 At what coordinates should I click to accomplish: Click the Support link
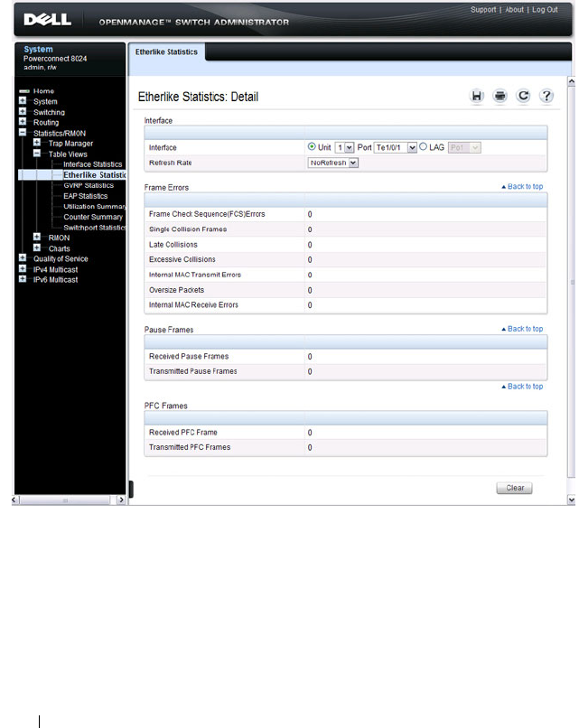point(483,10)
